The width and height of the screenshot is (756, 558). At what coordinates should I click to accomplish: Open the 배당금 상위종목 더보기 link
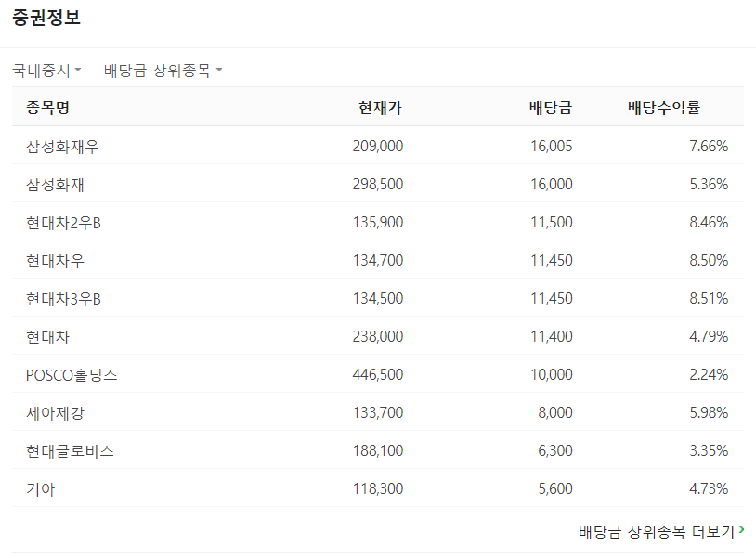[x=661, y=531]
